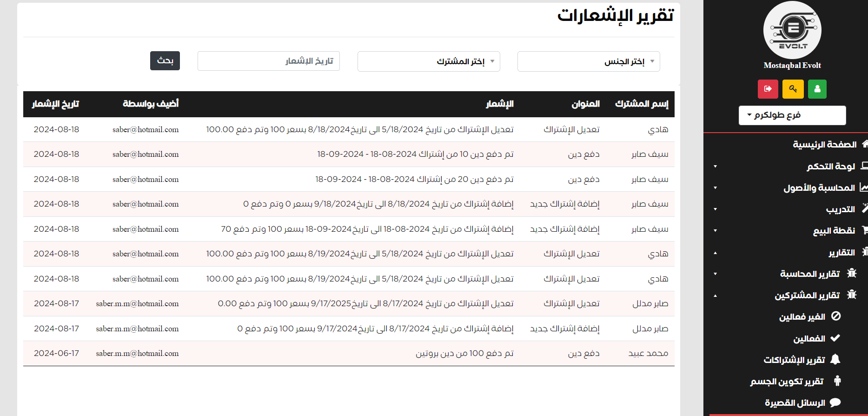Open the إختر المشترك subscriber dropdown
Image resolution: width=868 pixels, height=416 pixels.
[x=428, y=61]
